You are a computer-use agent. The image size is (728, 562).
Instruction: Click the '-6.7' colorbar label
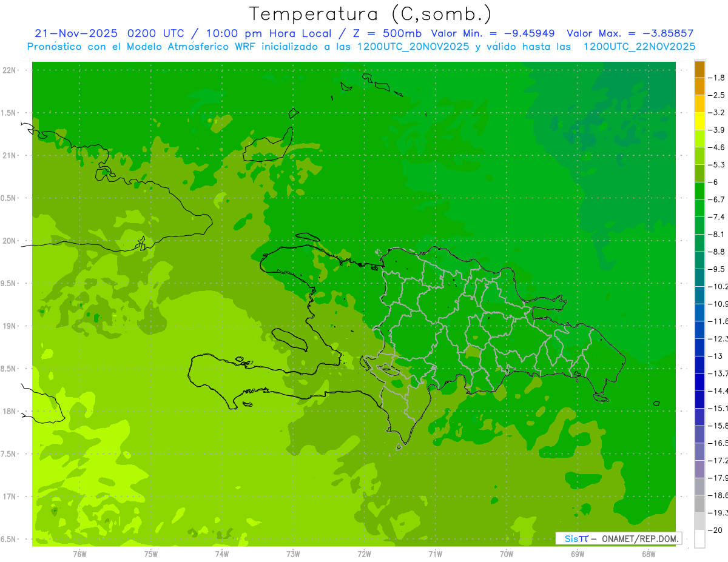717,199
